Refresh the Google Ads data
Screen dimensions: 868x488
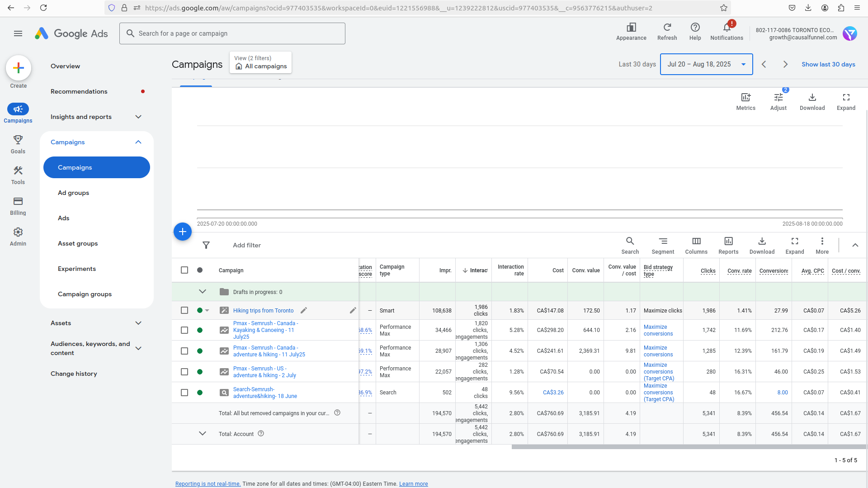click(667, 32)
